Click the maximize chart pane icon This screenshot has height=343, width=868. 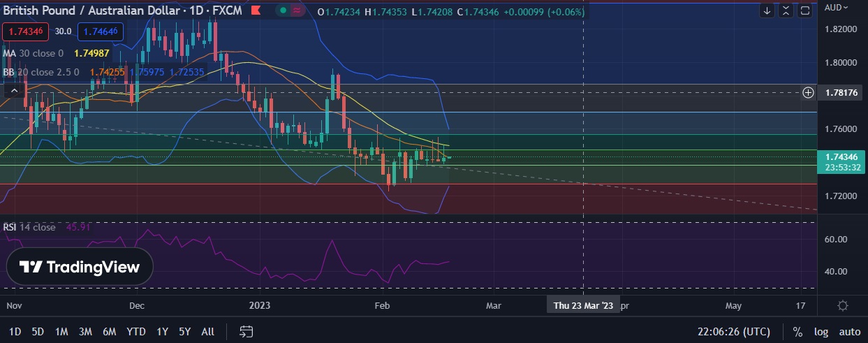[805, 10]
